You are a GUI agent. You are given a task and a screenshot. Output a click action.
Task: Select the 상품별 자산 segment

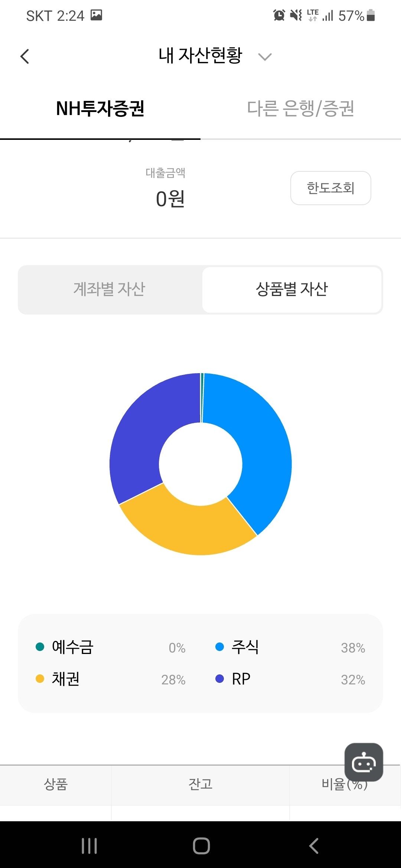[292, 290]
